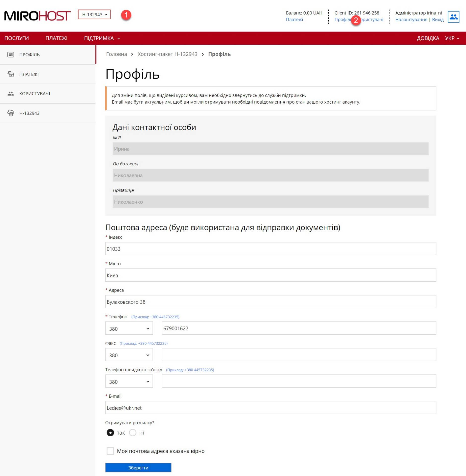Click the hosting cloud icon beside H-132943

pos(11,113)
